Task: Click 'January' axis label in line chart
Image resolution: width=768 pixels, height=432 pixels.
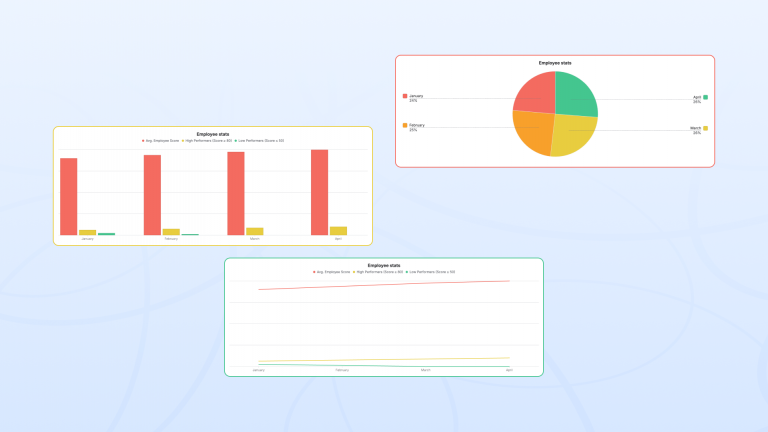Action: point(259,370)
